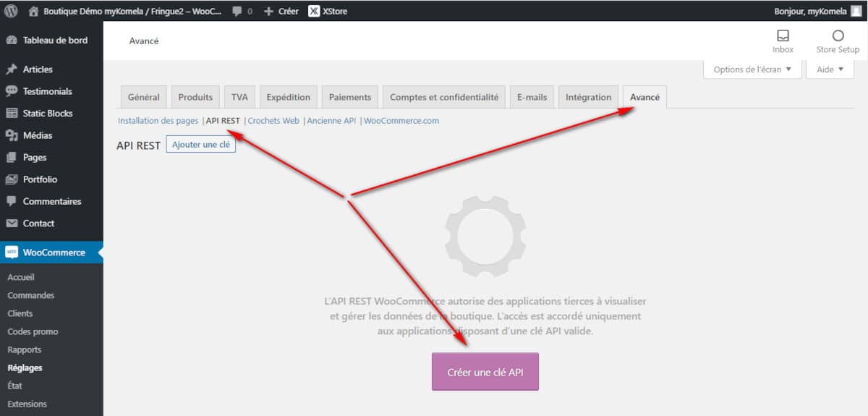The width and height of the screenshot is (868, 416).
Task: Open Boutique Démo myKomela site title
Action: (132, 12)
